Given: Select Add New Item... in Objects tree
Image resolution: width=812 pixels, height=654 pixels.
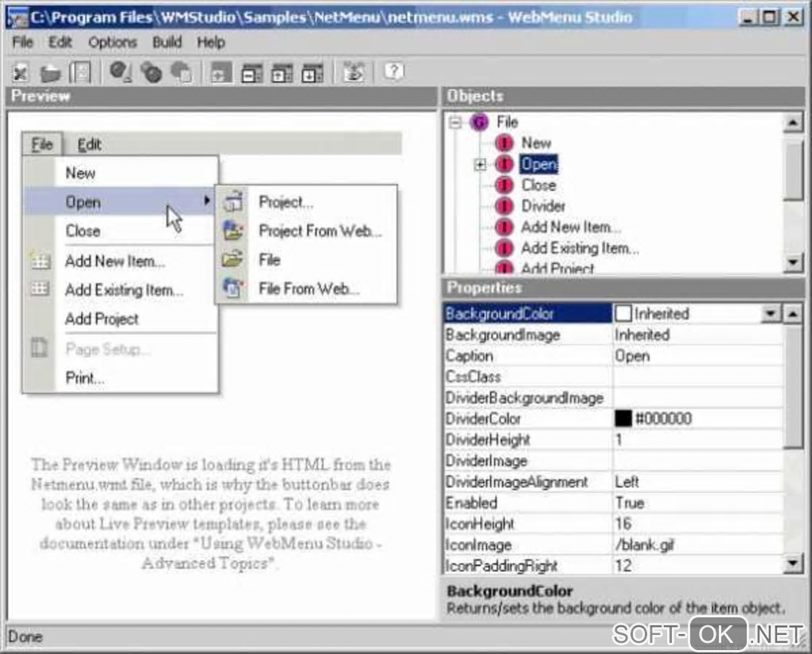Looking at the screenshot, I should point(571,227).
